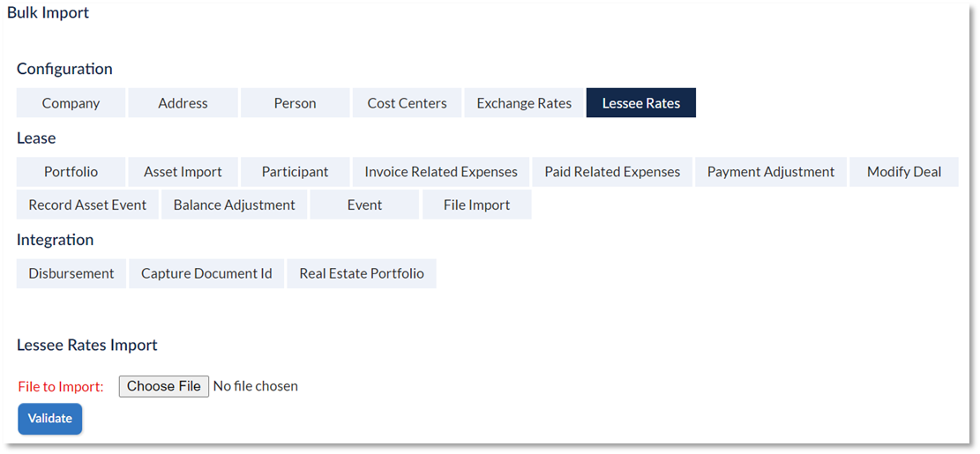
Task: Switch to Participant import
Action: 295,172
